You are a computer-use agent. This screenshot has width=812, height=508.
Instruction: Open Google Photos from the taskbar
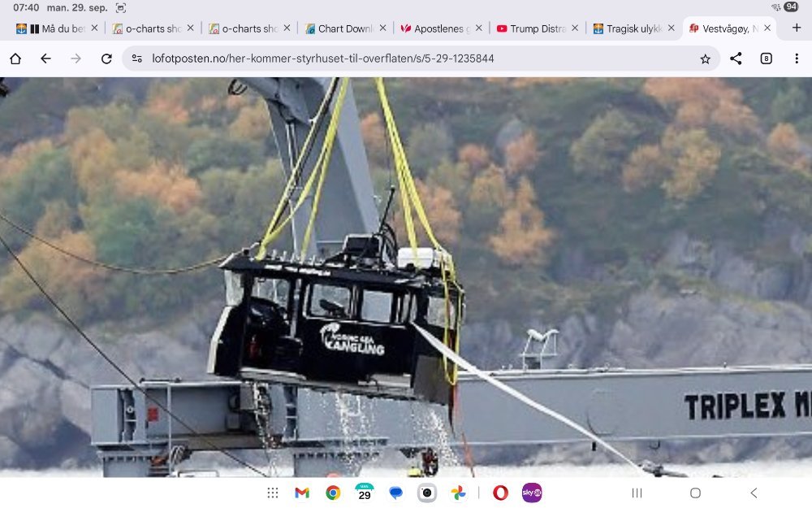458,493
